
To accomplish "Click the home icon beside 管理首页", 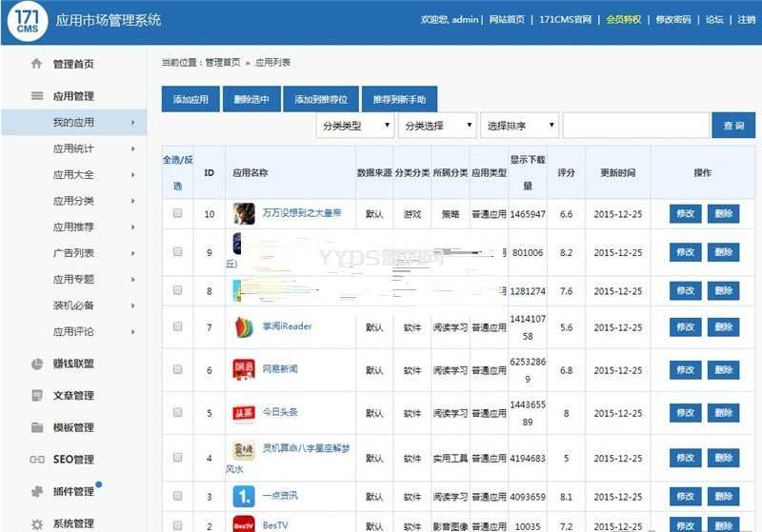I will [37, 64].
